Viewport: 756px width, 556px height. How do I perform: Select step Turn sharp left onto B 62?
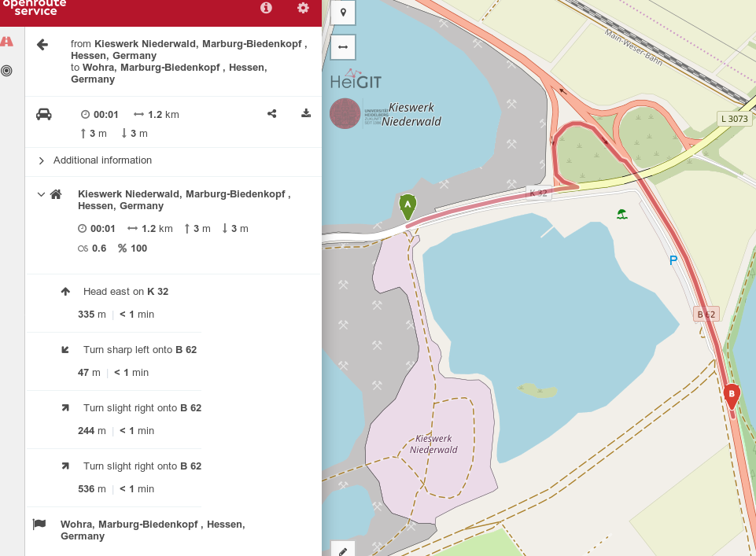click(140, 350)
